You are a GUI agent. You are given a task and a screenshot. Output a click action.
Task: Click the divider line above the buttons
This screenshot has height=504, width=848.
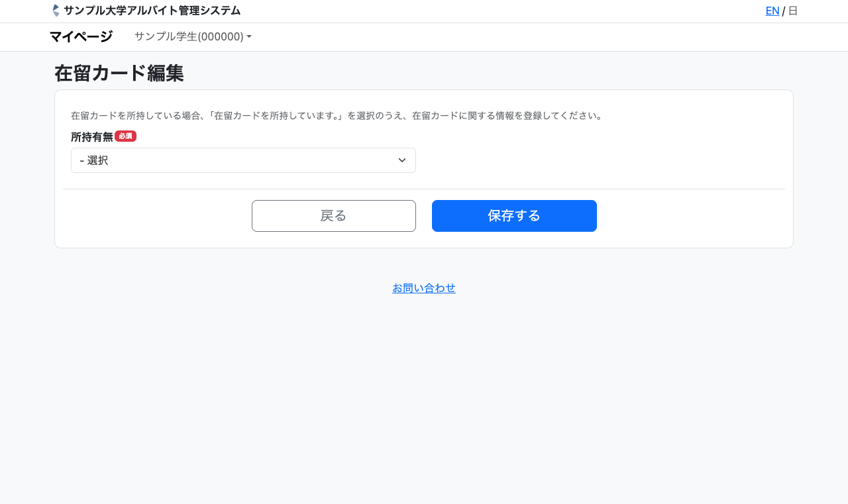(x=424, y=189)
